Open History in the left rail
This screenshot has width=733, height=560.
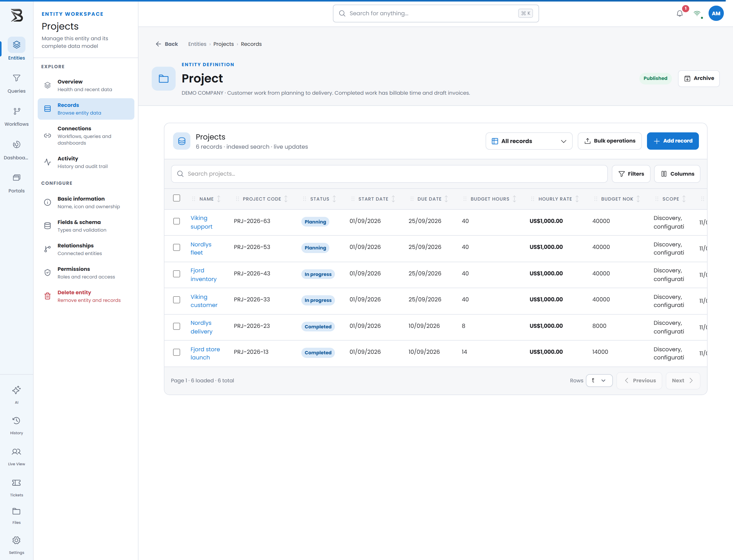coord(16,425)
